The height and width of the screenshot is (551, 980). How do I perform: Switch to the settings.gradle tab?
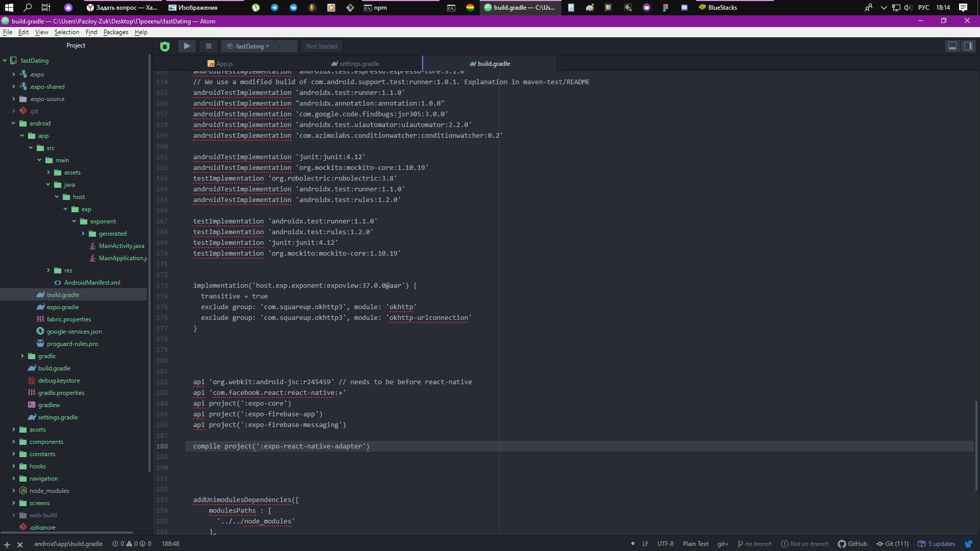click(x=355, y=64)
